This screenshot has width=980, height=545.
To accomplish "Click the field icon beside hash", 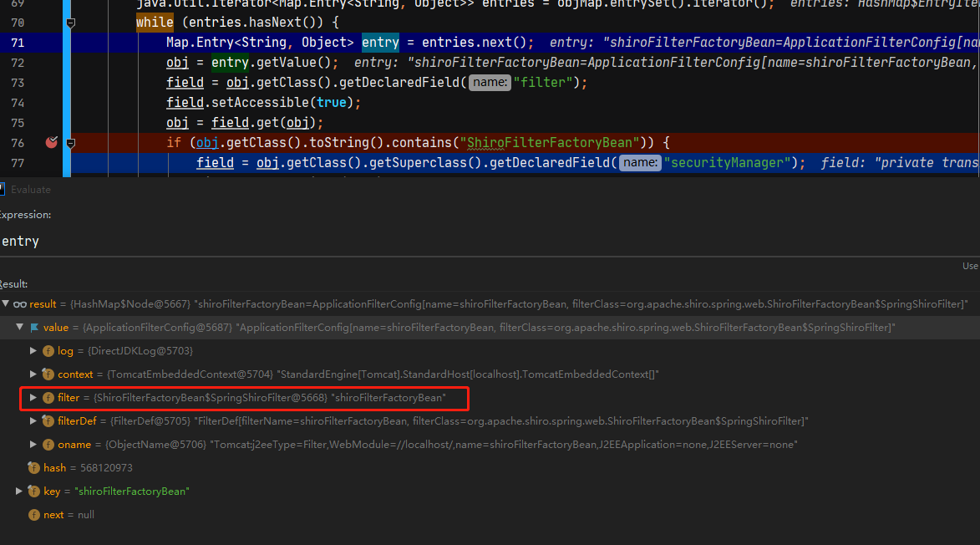I will pyautogui.click(x=33, y=468).
